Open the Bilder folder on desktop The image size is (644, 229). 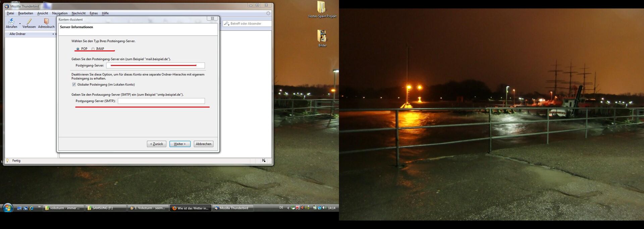pyautogui.click(x=322, y=36)
